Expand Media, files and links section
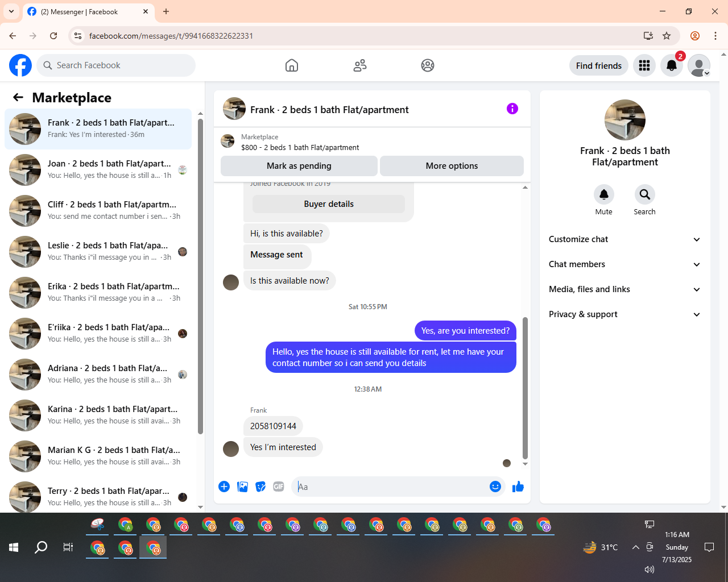The height and width of the screenshot is (582, 728). click(x=625, y=289)
